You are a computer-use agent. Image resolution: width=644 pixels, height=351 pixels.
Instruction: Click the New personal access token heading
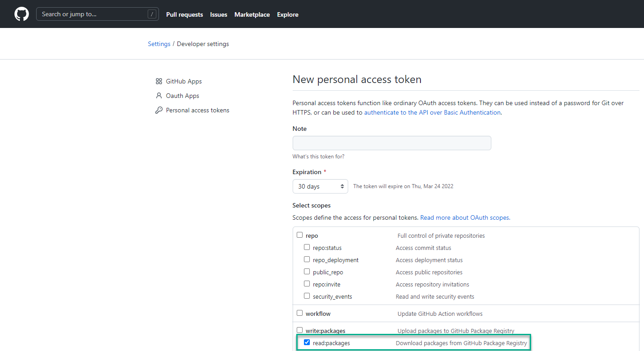pos(357,79)
